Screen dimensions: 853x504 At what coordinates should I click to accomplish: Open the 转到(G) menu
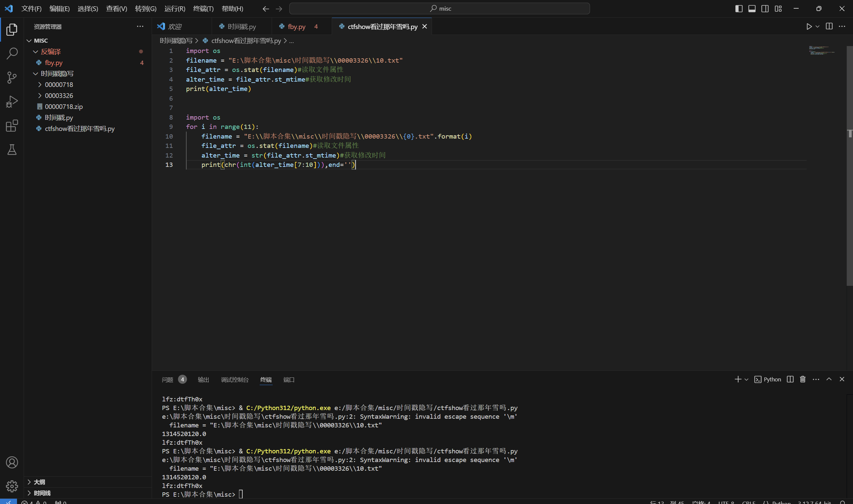[x=146, y=9]
